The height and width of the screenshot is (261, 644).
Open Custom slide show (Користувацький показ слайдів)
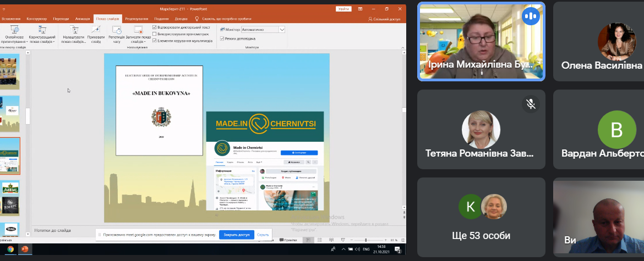coord(42,35)
